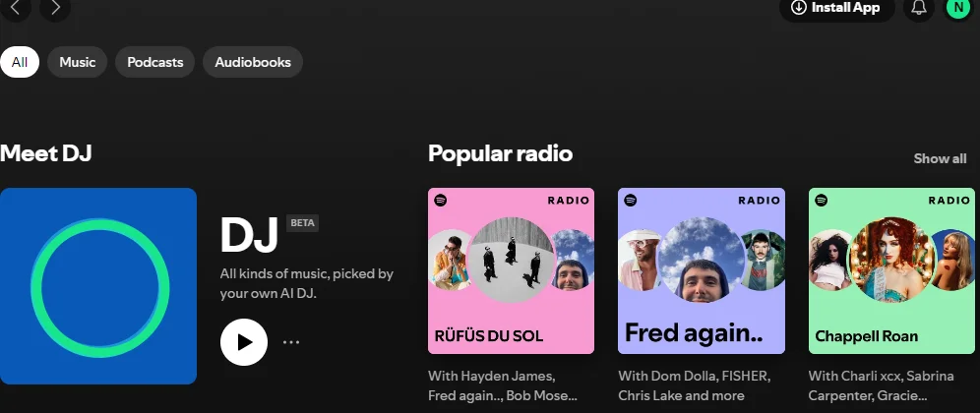Screen dimensions: 980x413
Task: Open the RÜFÜS DU SOL radio card
Action: coord(512,271)
